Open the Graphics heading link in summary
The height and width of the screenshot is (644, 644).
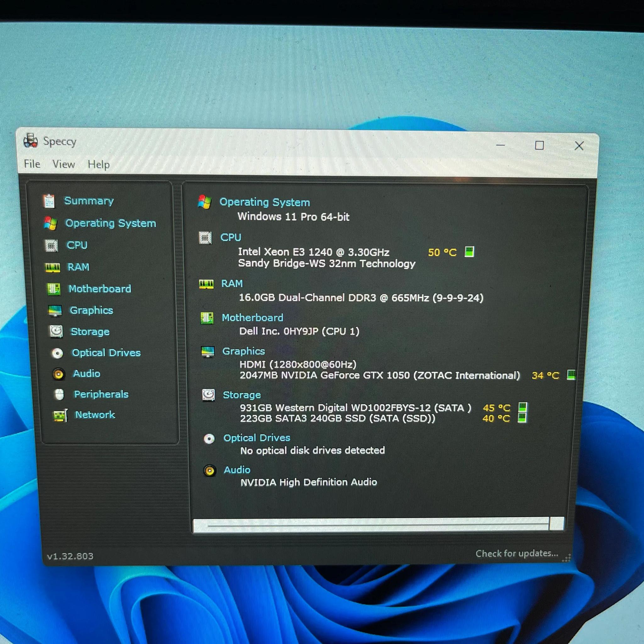(x=244, y=351)
